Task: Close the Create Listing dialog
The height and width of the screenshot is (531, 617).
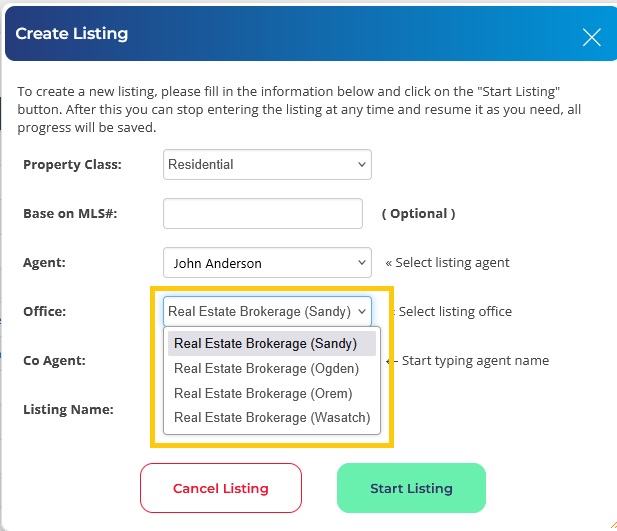Action: 591,37
